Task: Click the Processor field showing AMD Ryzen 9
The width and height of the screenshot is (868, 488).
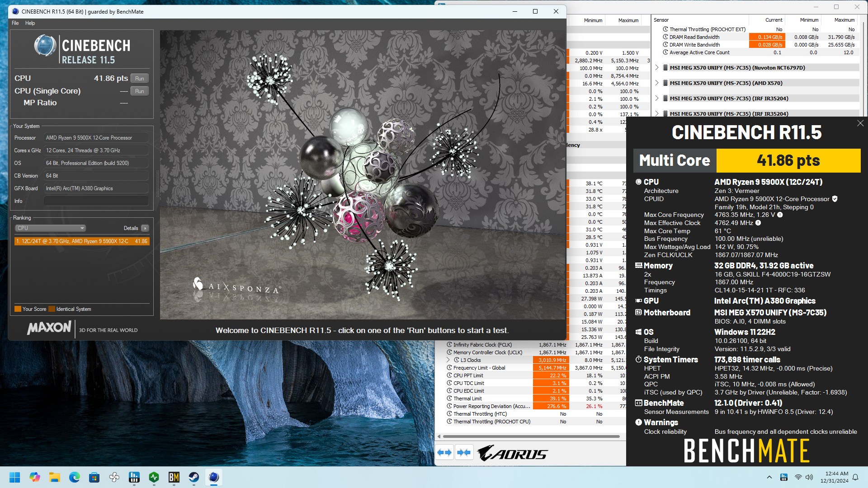Action: point(96,138)
